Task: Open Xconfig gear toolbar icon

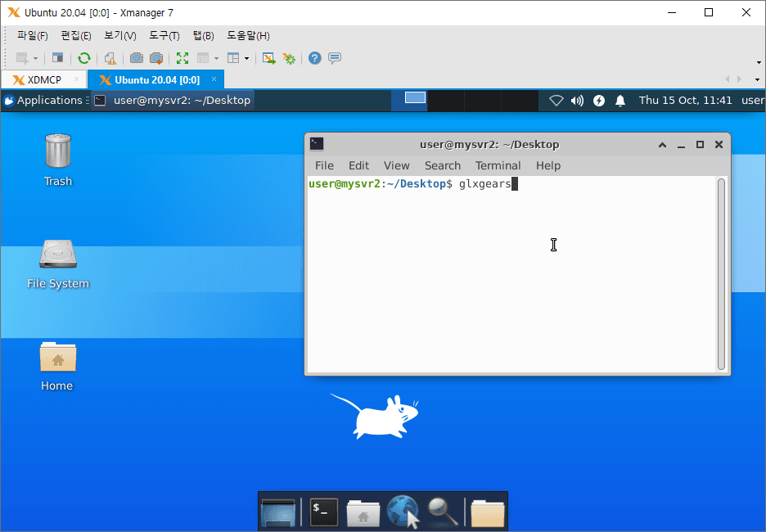Action: click(x=289, y=59)
